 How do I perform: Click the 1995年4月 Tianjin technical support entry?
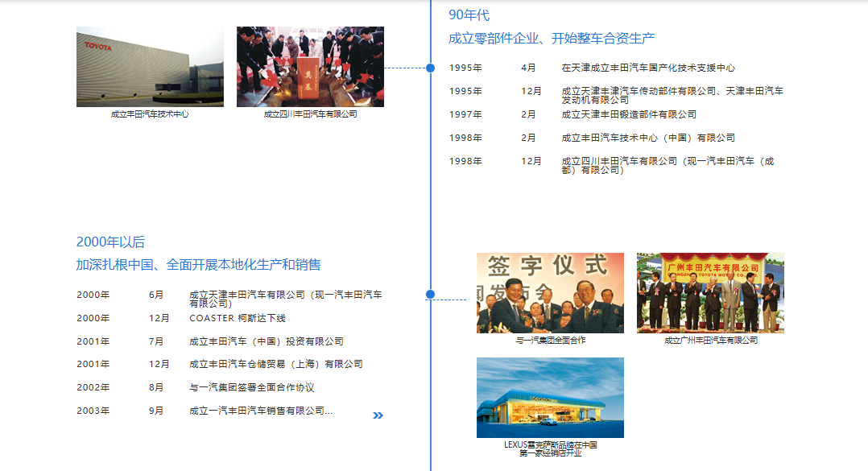click(x=647, y=68)
